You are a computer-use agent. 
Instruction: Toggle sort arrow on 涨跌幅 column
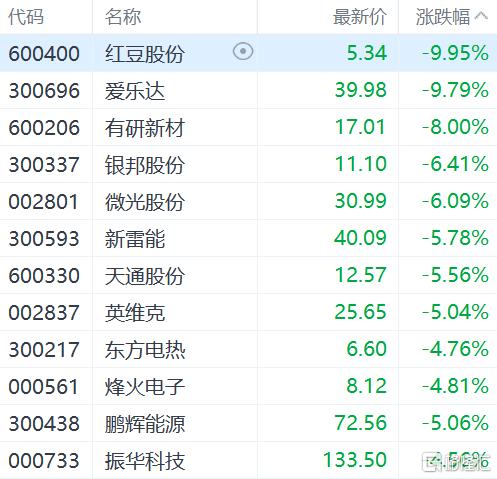(x=481, y=16)
